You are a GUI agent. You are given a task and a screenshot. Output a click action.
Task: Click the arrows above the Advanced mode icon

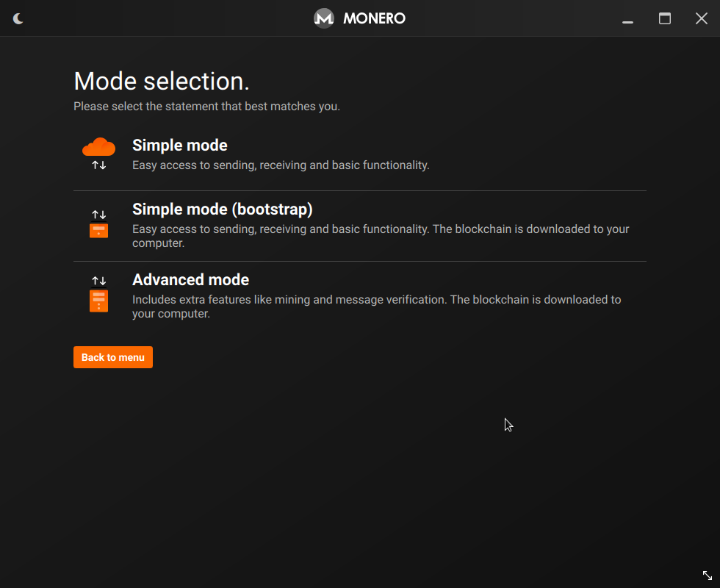click(98, 281)
